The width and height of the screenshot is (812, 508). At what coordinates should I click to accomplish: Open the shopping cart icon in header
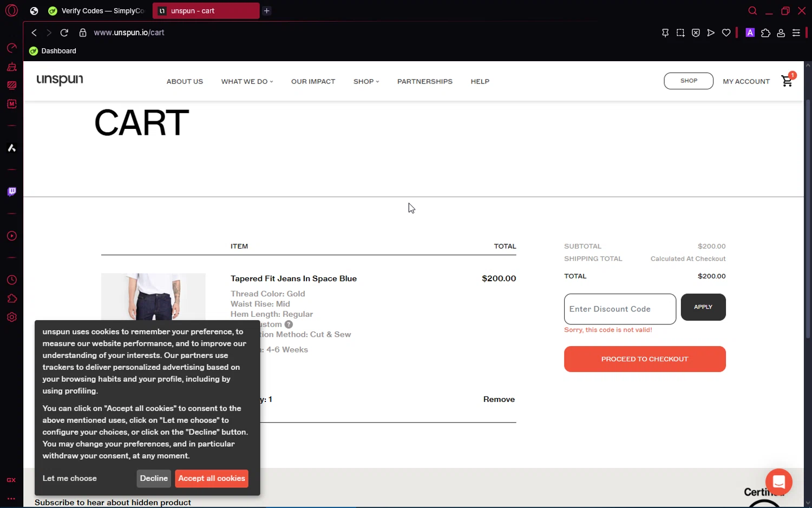pyautogui.click(x=787, y=81)
